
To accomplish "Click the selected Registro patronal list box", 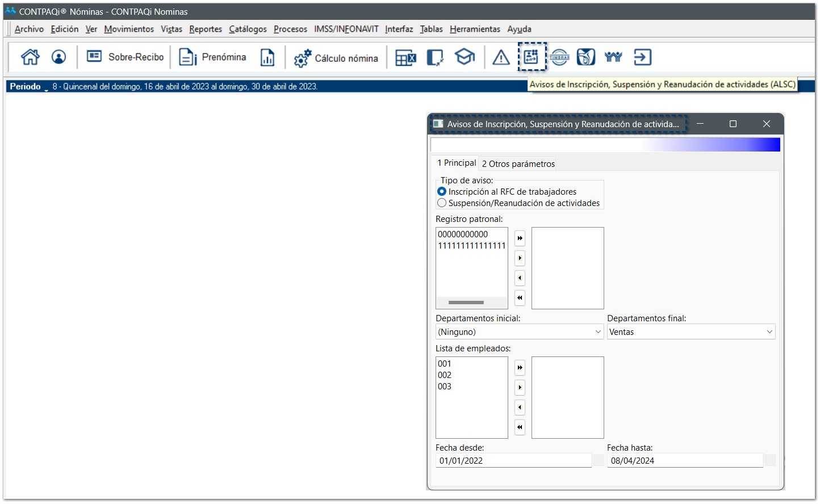I will pyautogui.click(x=568, y=268).
